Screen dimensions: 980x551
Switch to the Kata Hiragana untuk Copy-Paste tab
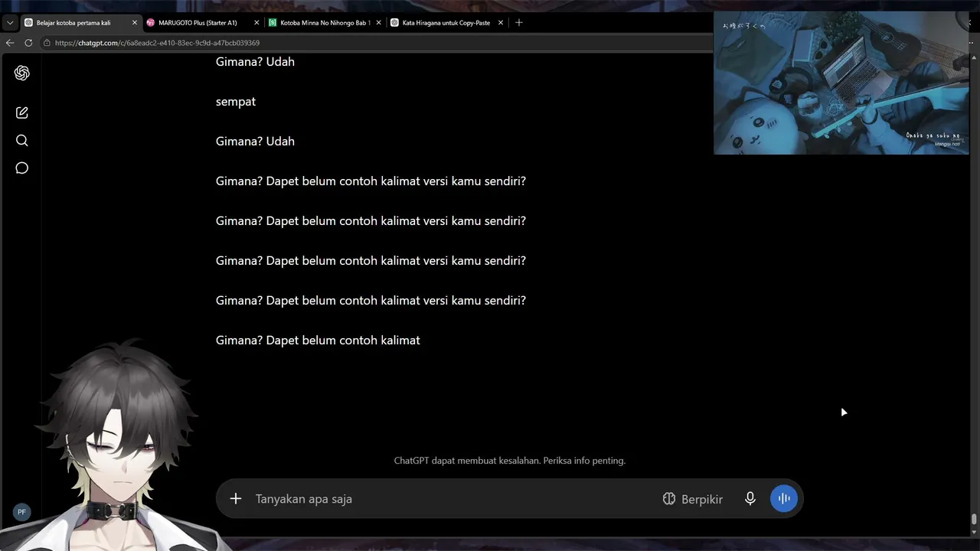point(447,23)
